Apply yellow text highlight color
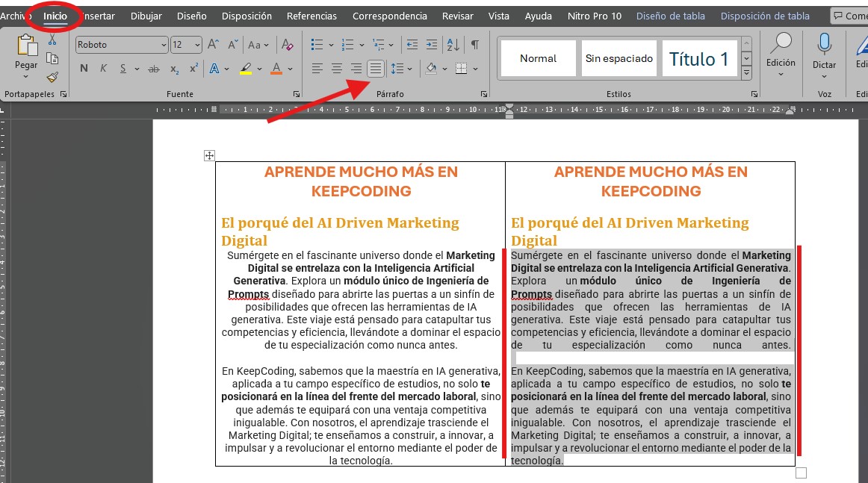 pos(246,69)
